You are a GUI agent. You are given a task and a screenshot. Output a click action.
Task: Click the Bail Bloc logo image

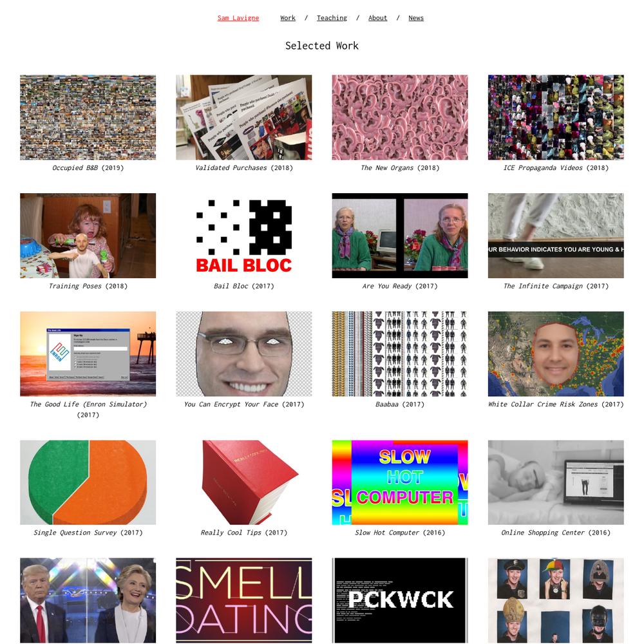(x=244, y=236)
